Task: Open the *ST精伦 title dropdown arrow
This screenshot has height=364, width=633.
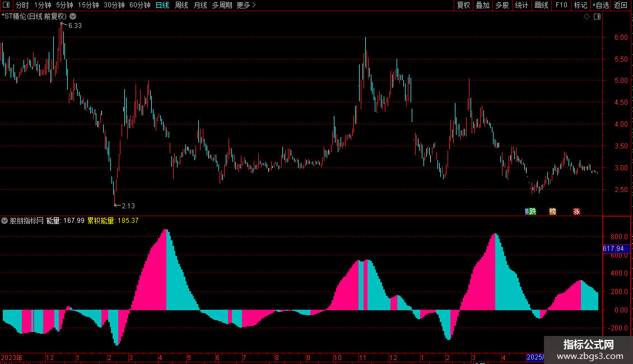Action: click(73, 17)
